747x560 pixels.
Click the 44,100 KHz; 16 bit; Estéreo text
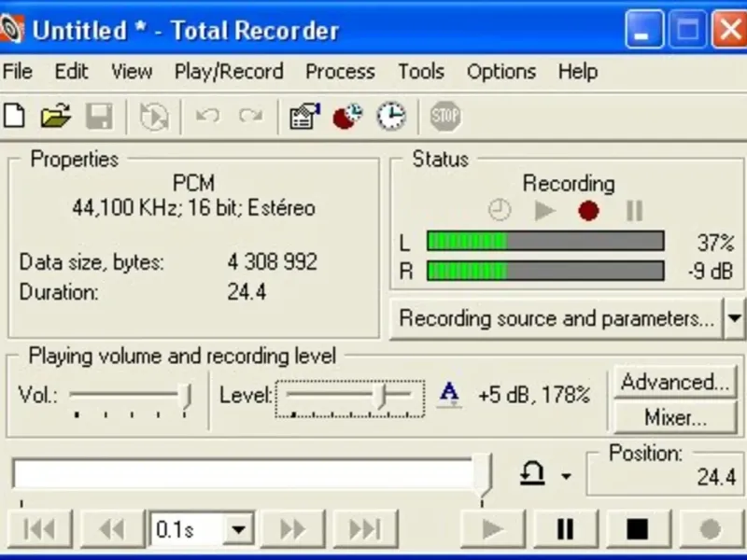pos(194,208)
